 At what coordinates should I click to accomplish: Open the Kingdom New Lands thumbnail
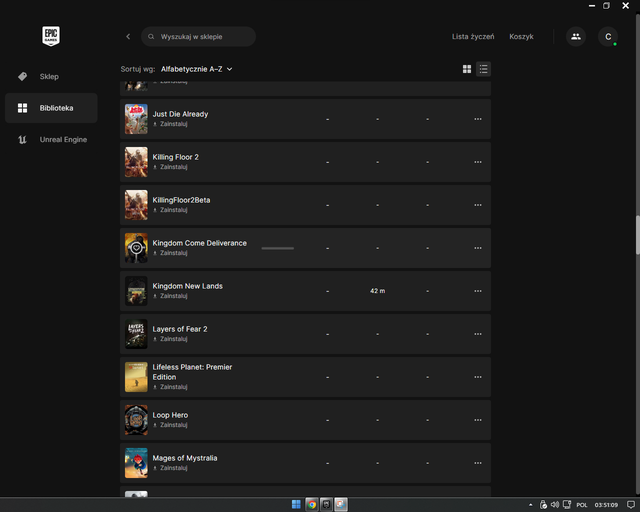tap(136, 291)
